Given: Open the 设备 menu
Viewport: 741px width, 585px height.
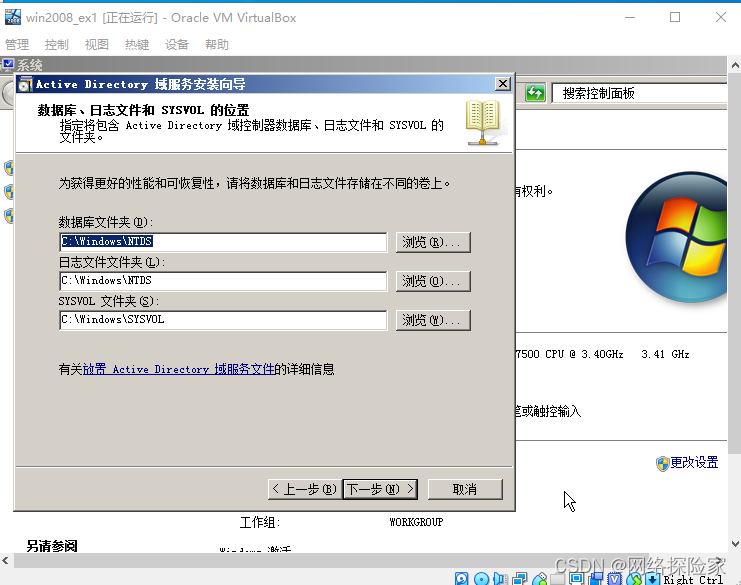Looking at the screenshot, I should pyautogui.click(x=177, y=44).
